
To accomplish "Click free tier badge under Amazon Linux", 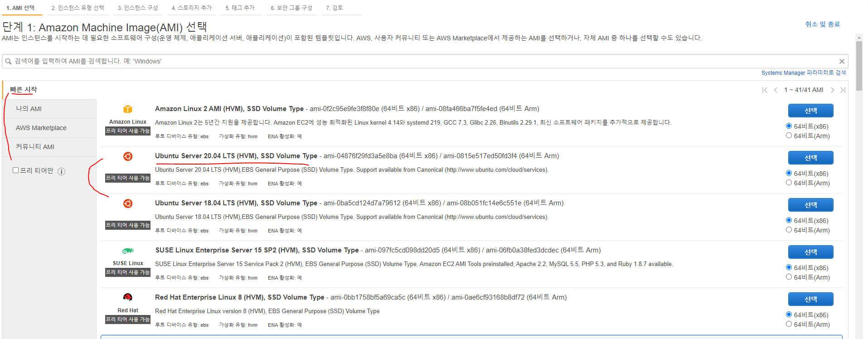I will point(128,131).
